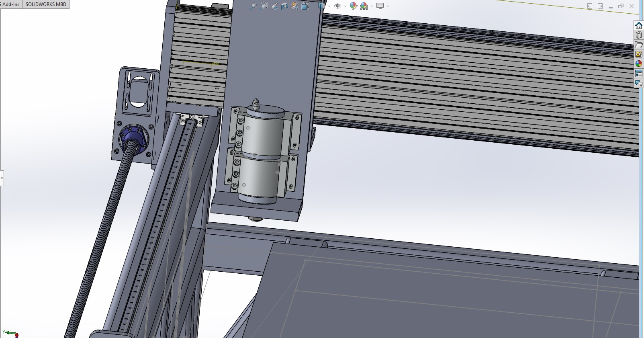Click the View Orientation cube icon
This screenshot has width=644, height=338.
[x=305, y=6]
